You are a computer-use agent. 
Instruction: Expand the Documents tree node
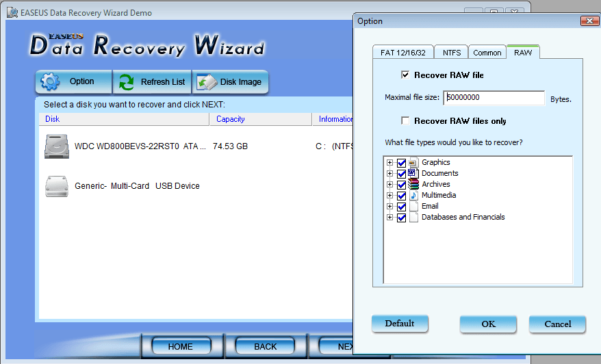389,173
